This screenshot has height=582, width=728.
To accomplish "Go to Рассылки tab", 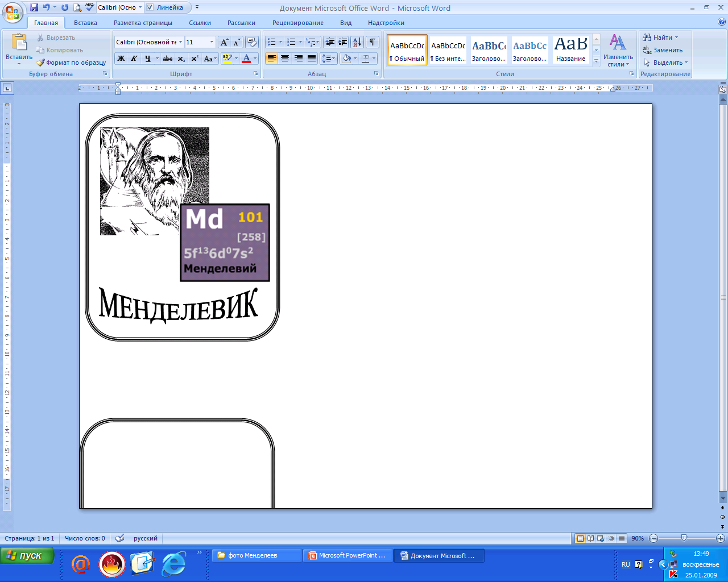I will (x=241, y=23).
